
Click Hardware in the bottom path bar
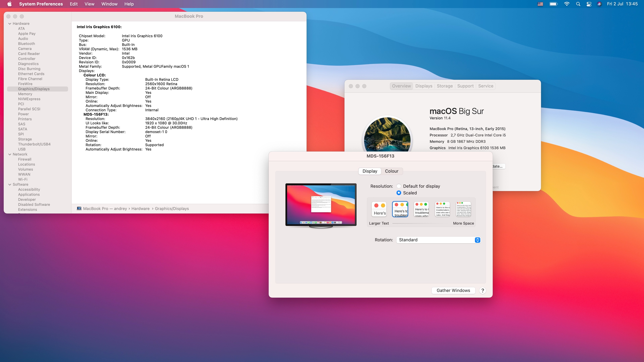[141, 209]
